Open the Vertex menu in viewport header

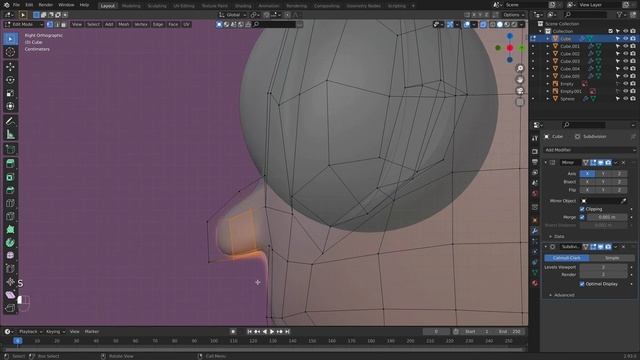pyautogui.click(x=141, y=24)
